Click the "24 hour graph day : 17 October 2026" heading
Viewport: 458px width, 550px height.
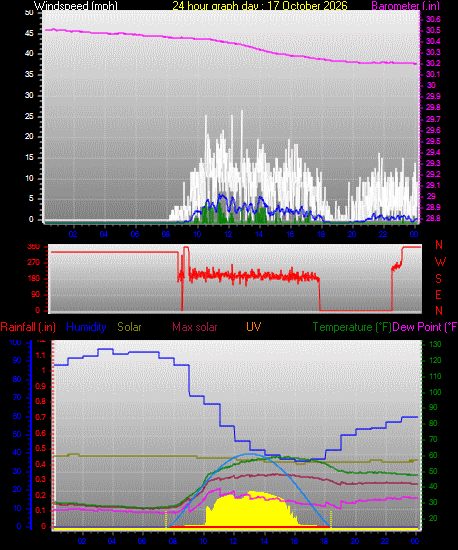click(260, 6)
